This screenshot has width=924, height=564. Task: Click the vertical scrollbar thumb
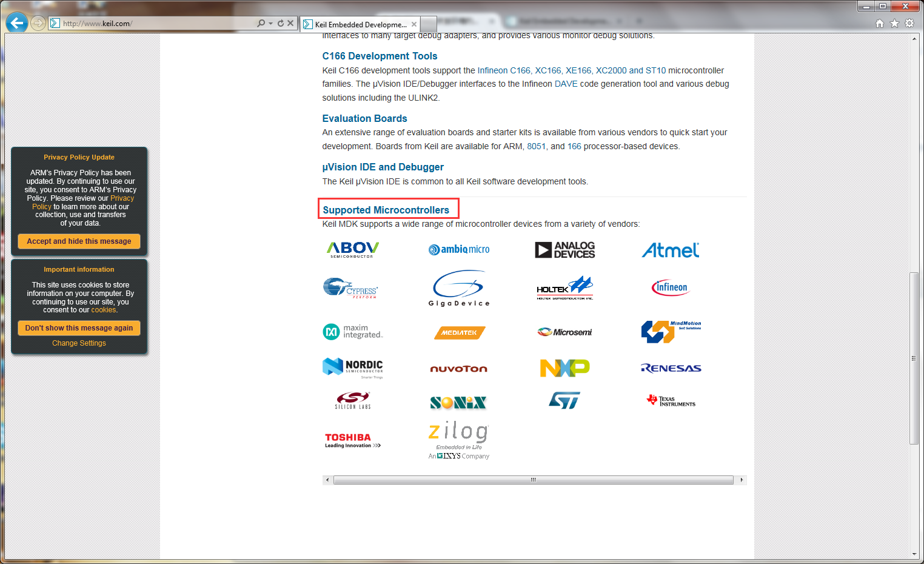pyautogui.click(x=914, y=358)
